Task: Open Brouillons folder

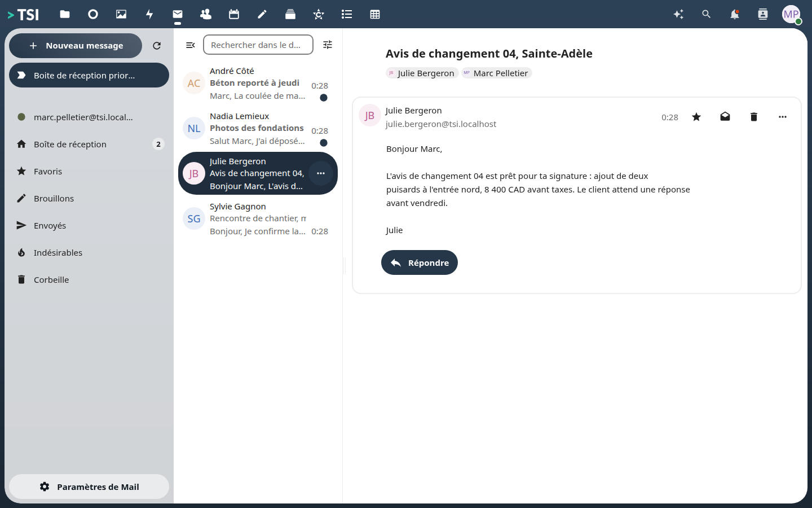Action: tap(89, 198)
